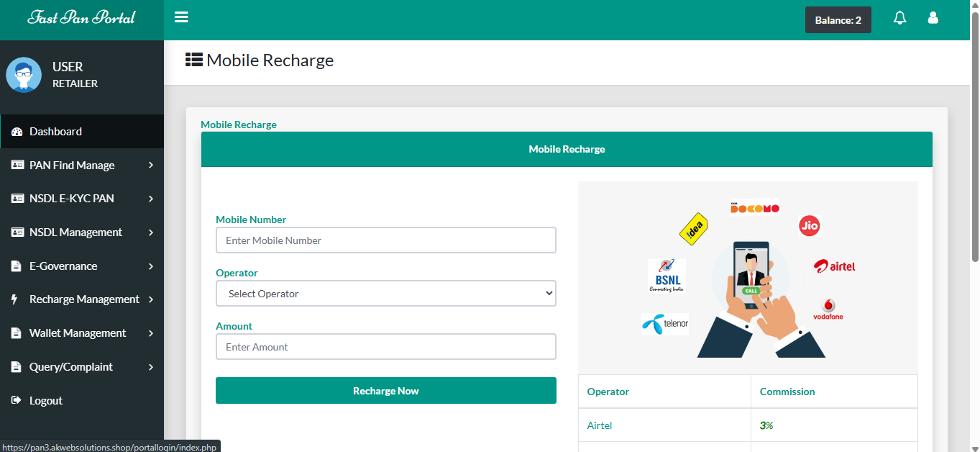Open the notifications bell icon

899,18
